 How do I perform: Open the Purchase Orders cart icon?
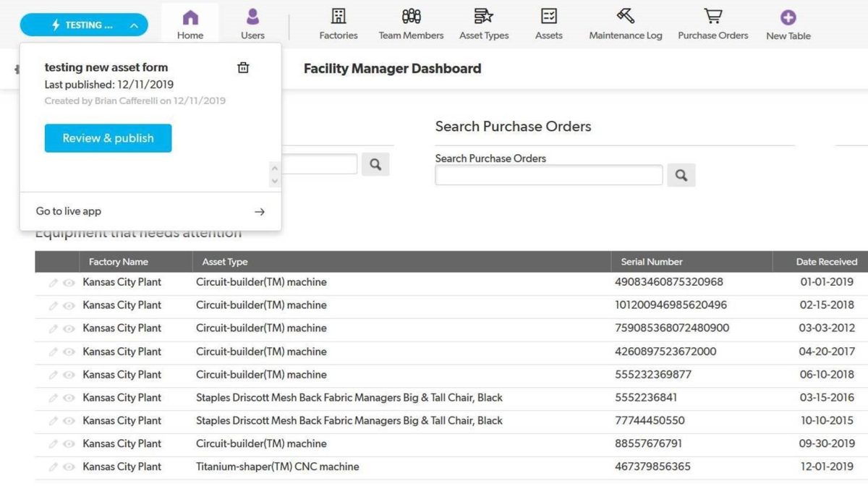coord(712,15)
